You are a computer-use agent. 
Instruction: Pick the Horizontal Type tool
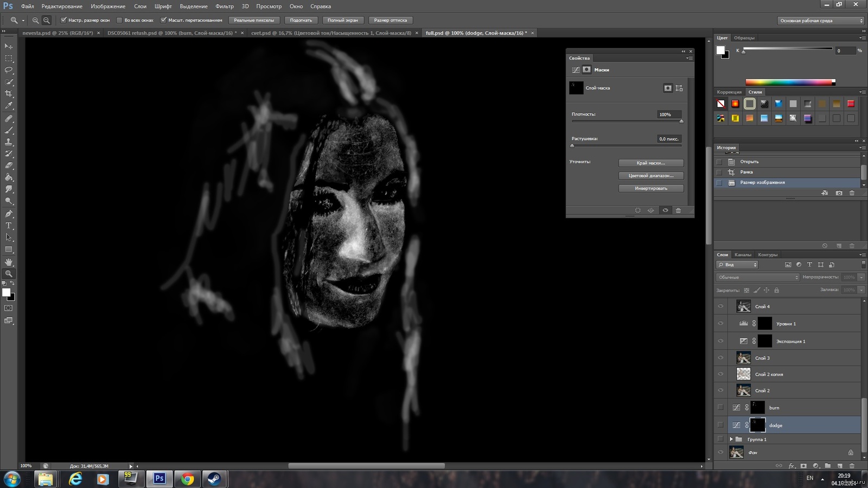[9, 226]
